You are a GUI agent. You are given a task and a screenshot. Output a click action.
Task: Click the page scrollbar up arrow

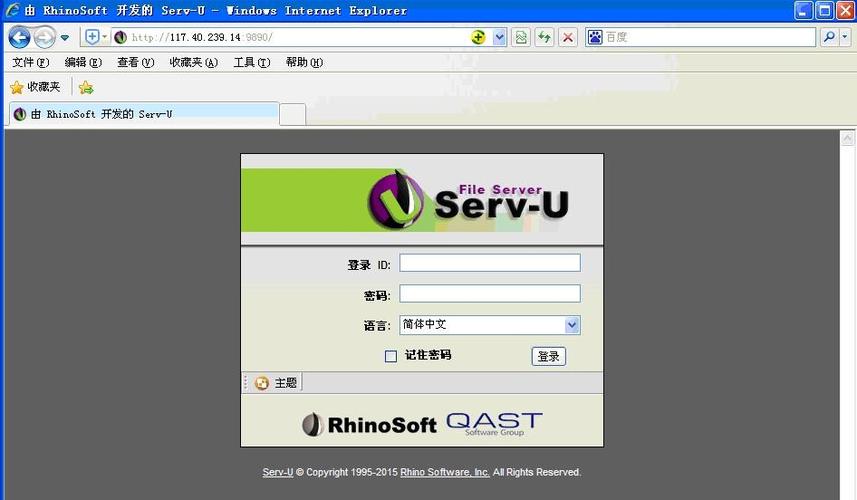point(847,138)
